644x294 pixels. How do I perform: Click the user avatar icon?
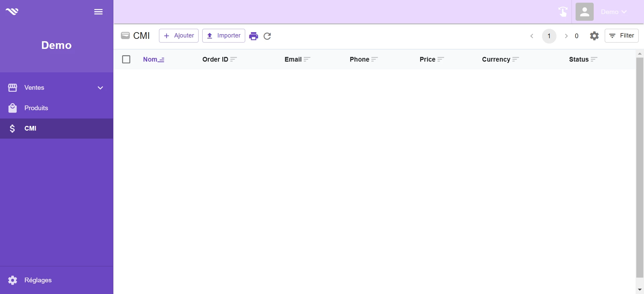tap(585, 12)
